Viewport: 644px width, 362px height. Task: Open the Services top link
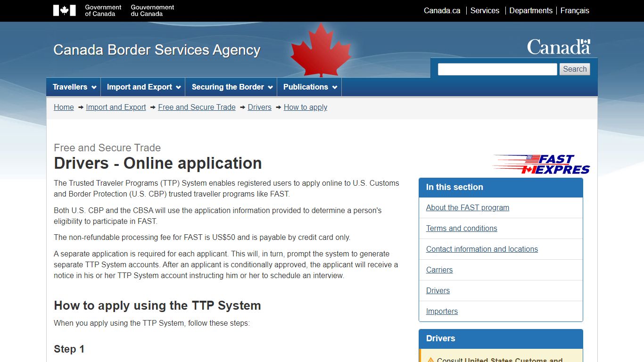coord(485,10)
